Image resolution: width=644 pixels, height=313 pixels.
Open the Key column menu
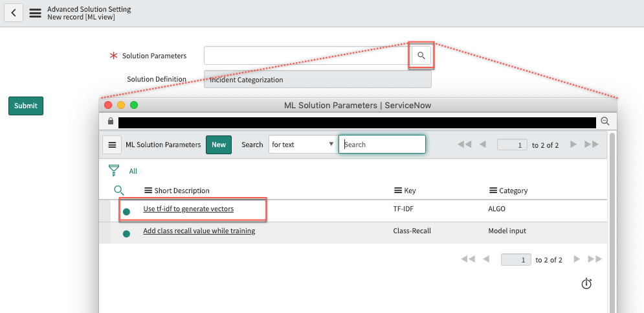397,191
